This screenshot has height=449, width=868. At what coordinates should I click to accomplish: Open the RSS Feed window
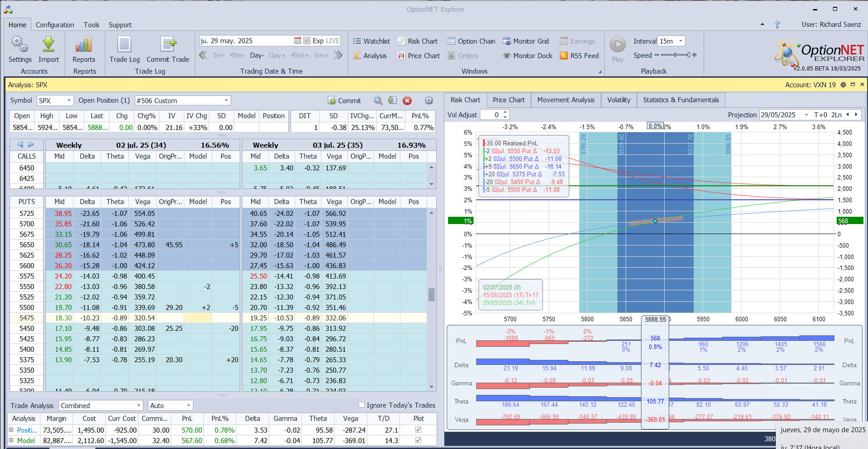[579, 56]
